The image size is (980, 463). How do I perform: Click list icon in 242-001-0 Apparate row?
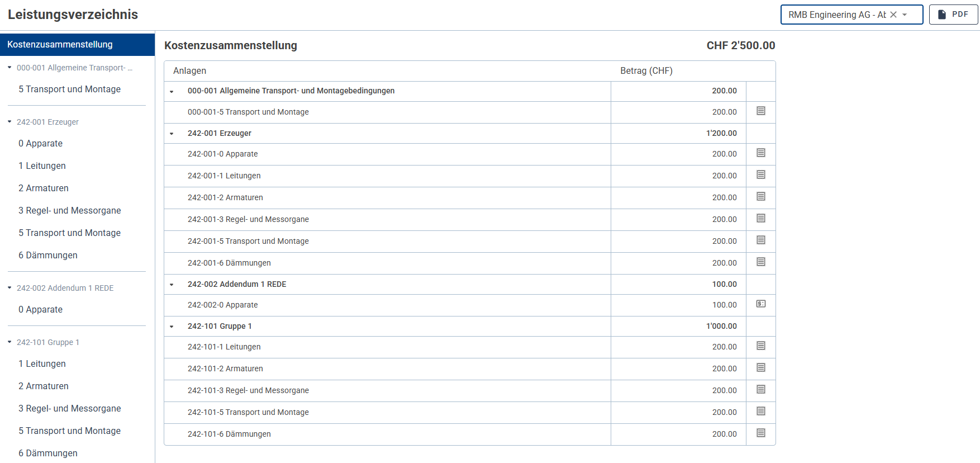(760, 153)
